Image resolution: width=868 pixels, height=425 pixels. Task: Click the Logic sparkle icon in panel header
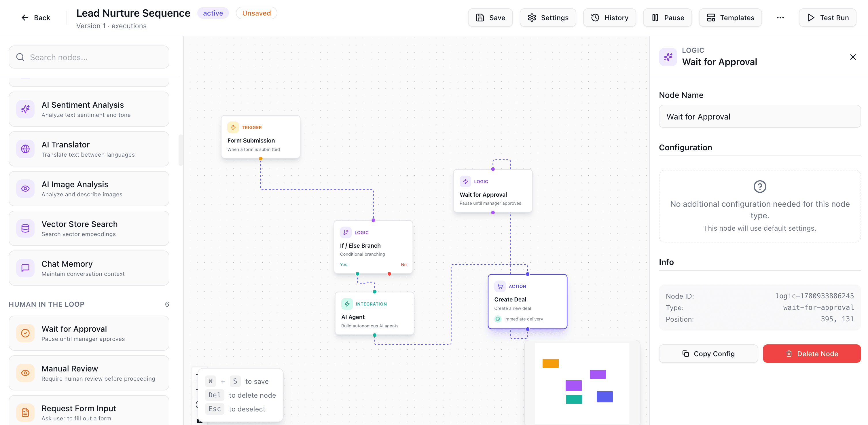[668, 57]
